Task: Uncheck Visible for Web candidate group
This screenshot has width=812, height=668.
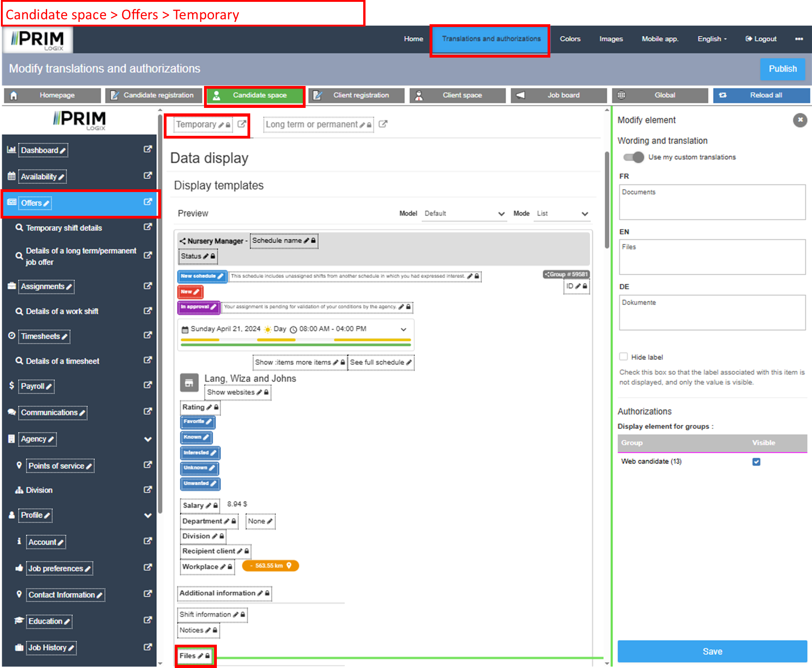Action: point(756,462)
